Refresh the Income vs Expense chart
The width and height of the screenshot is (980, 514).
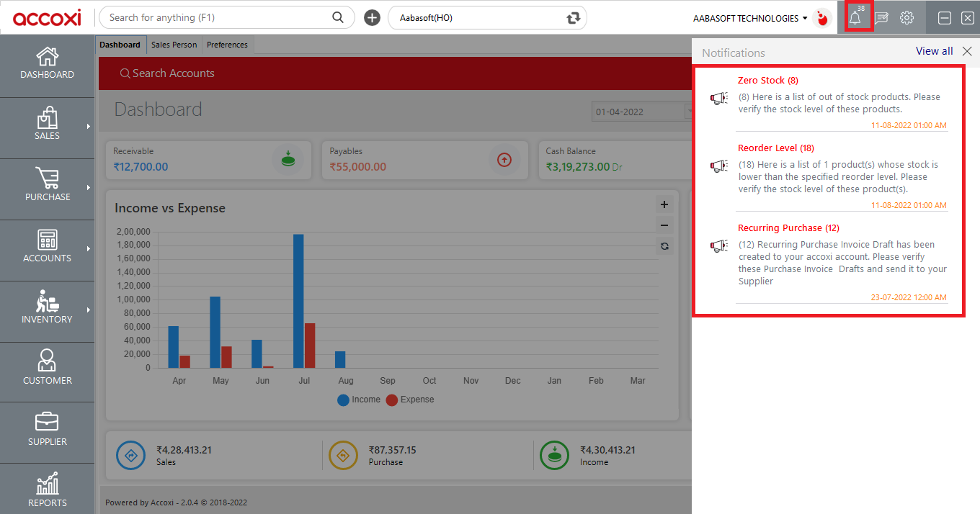click(664, 246)
